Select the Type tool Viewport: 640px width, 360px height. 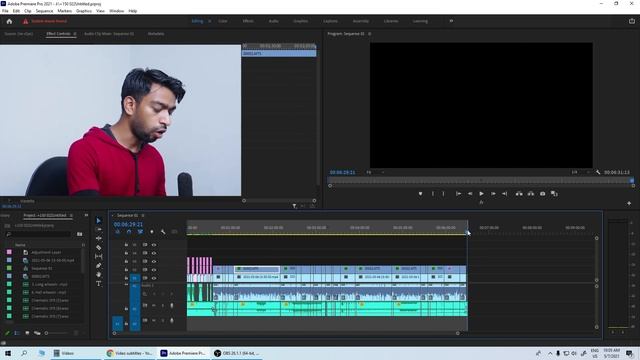coord(98,284)
